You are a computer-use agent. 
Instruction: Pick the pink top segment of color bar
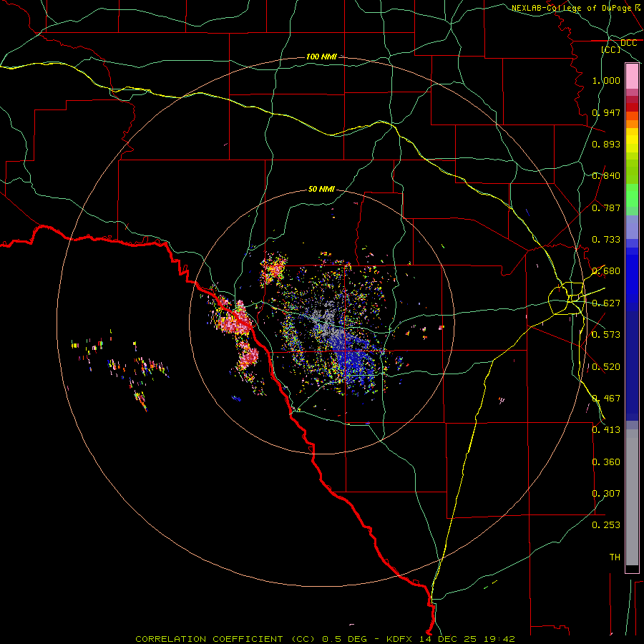pyautogui.click(x=632, y=77)
